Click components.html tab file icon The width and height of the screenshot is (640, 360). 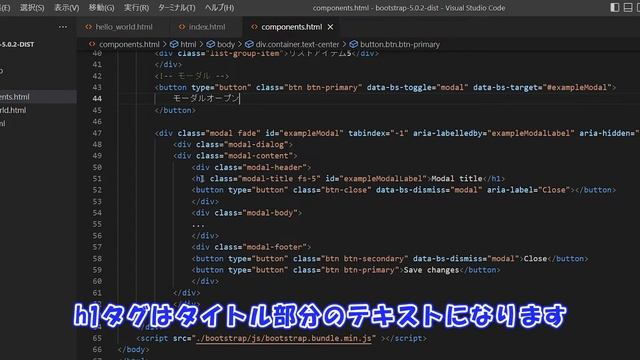[x=254, y=27]
